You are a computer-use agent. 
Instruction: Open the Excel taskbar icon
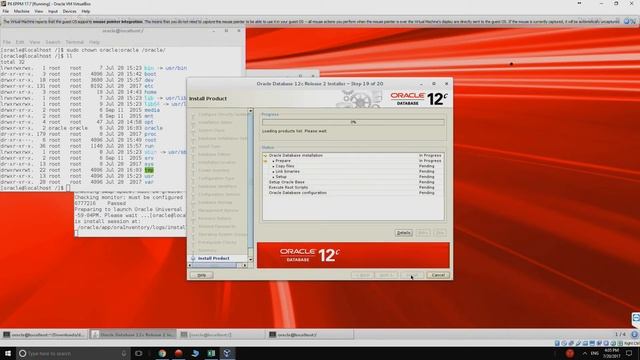(211, 353)
